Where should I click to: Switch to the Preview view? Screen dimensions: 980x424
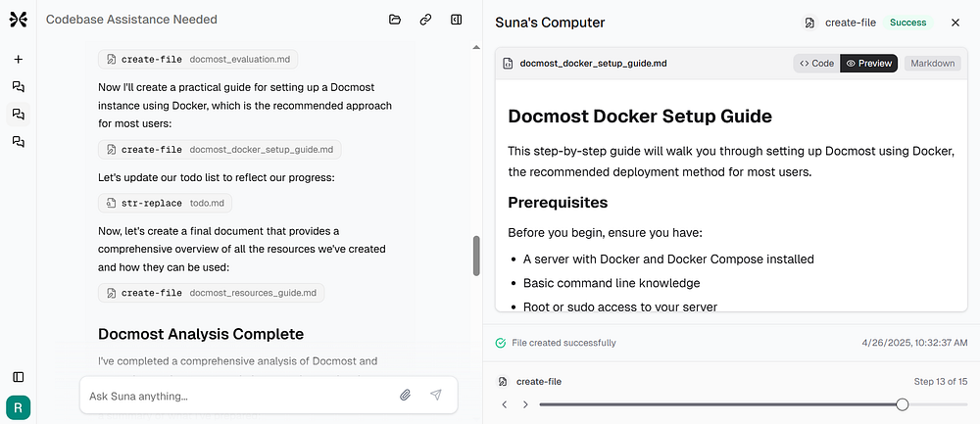pos(868,63)
